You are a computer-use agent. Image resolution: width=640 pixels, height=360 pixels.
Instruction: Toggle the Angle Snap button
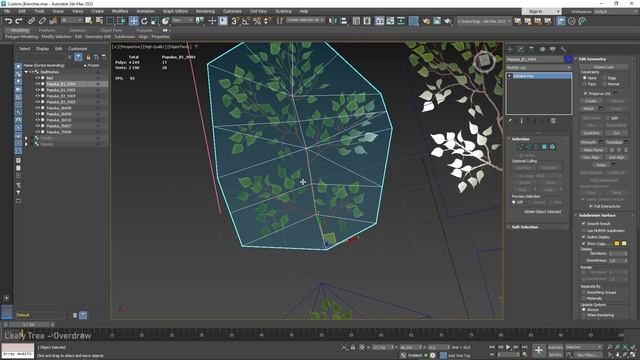point(246,21)
